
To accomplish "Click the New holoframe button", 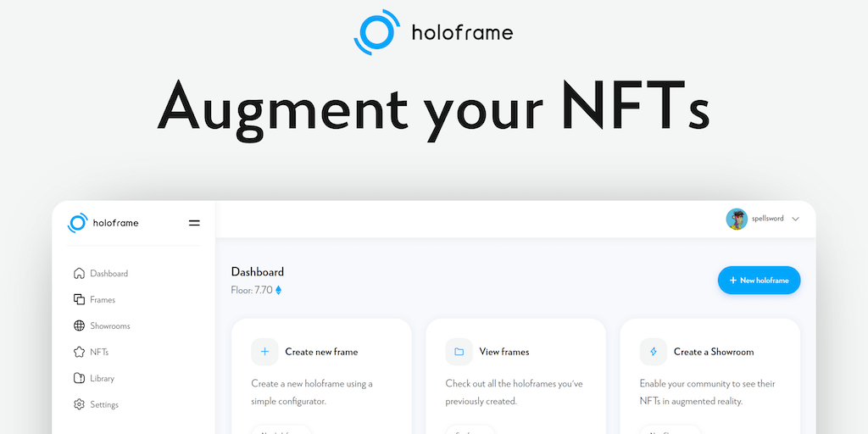I will pos(759,280).
